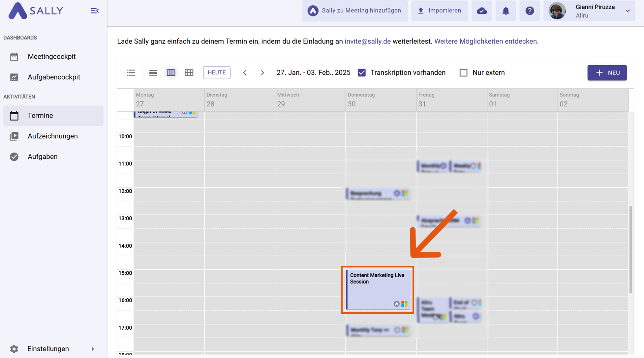Click the NEU button

pos(607,73)
